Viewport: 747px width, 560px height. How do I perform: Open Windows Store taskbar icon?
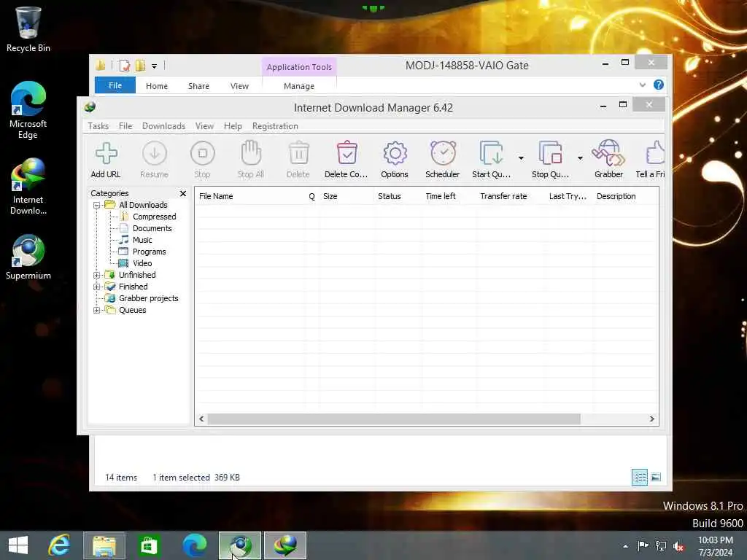tap(149, 545)
